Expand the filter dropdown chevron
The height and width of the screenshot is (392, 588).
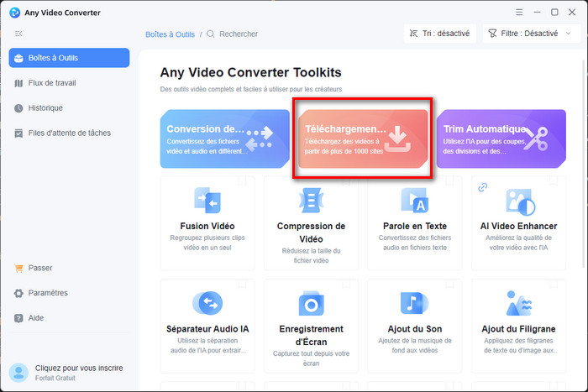pyautogui.click(x=568, y=34)
